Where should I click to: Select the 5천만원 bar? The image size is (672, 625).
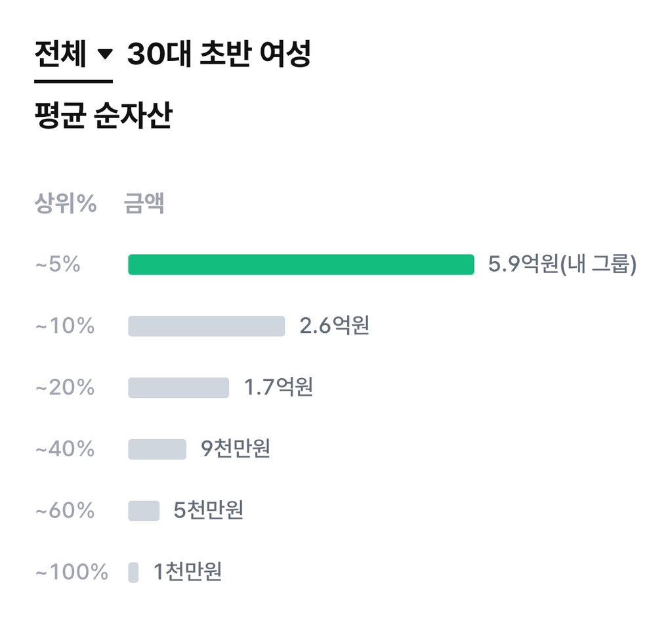pos(144,511)
